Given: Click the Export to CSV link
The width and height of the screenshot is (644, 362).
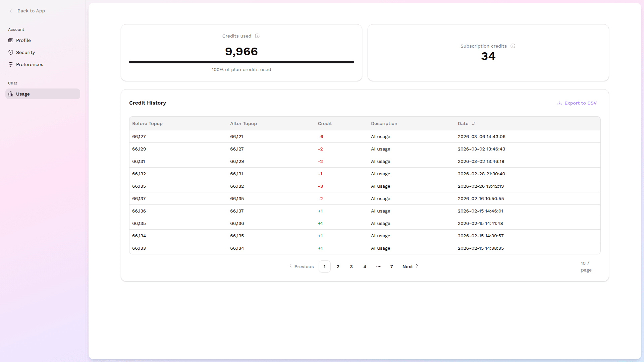Looking at the screenshot, I should click(x=580, y=103).
